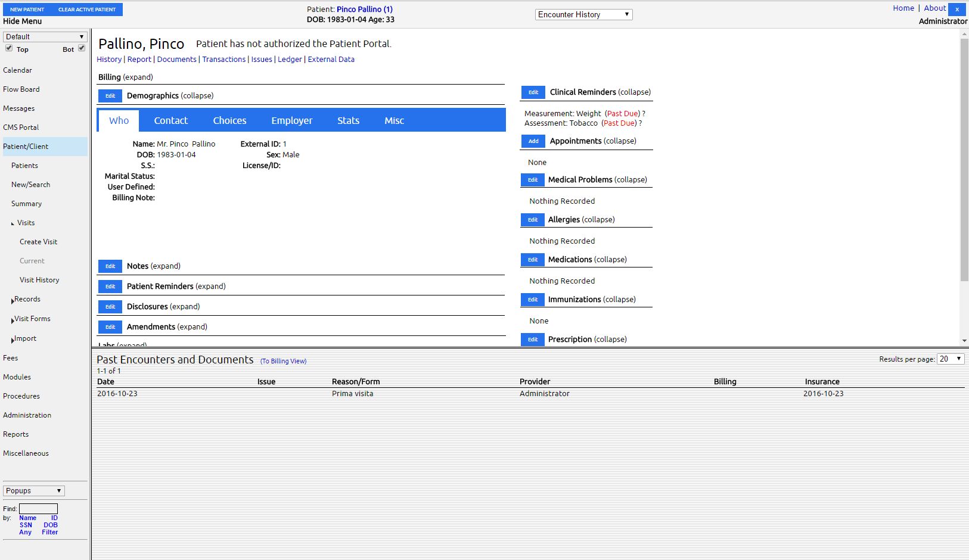Click Edit button next to Demographics
Screen dimensions: 969x560
[x=110, y=96]
